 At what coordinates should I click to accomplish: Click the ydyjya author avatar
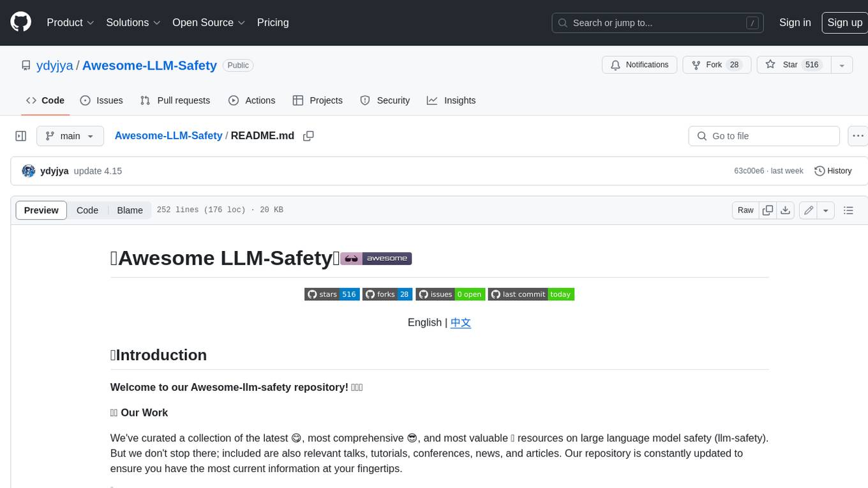(28, 171)
